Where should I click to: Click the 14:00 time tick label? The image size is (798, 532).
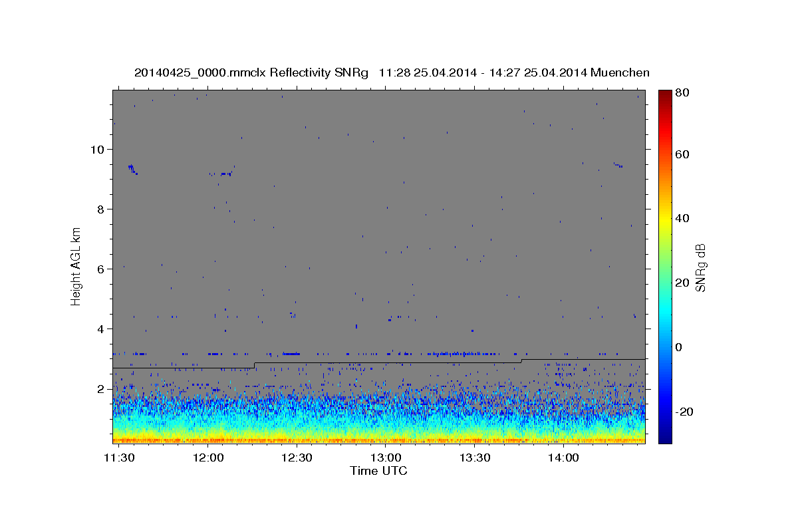pos(563,458)
